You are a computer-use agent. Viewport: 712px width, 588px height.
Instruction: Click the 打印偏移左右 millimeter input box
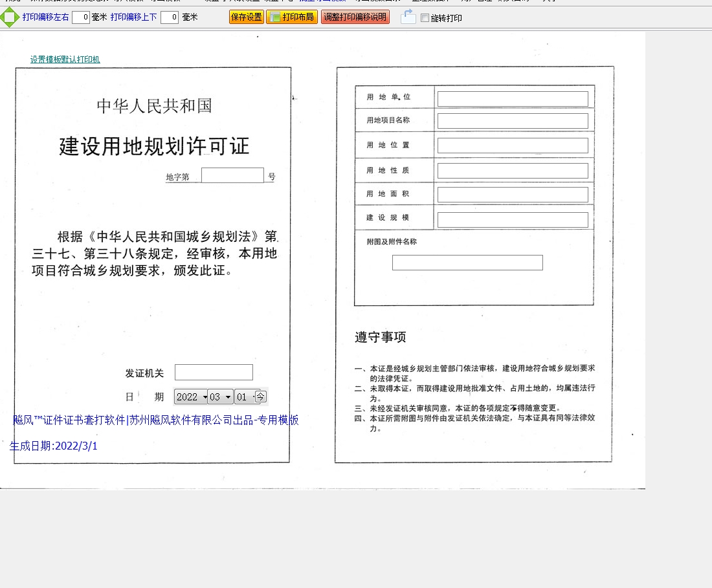pyautogui.click(x=81, y=17)
